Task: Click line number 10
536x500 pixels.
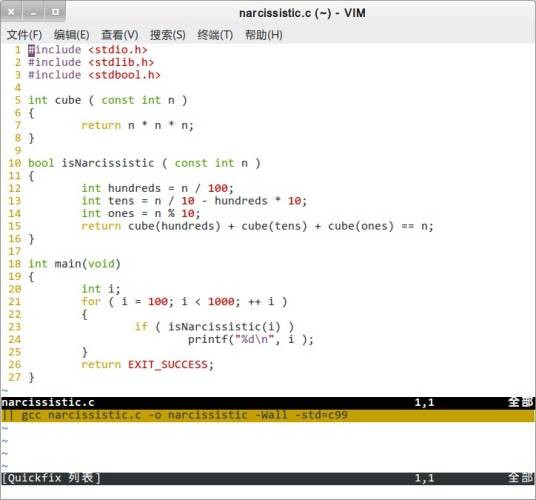Action: tap(15, 163)
